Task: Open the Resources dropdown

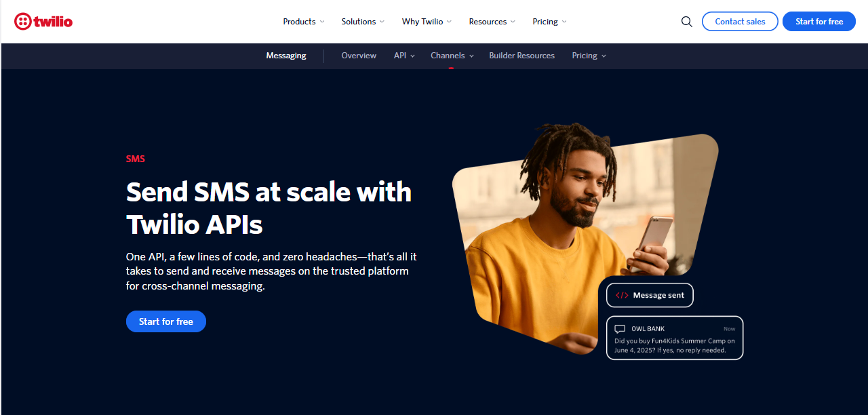Action: (492, 21)
